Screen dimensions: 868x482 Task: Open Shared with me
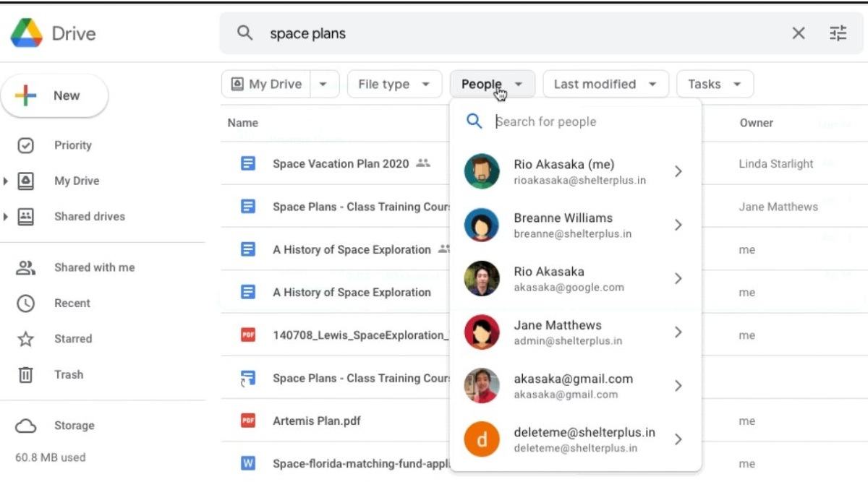pyautogui.click(x=94, y=267)
